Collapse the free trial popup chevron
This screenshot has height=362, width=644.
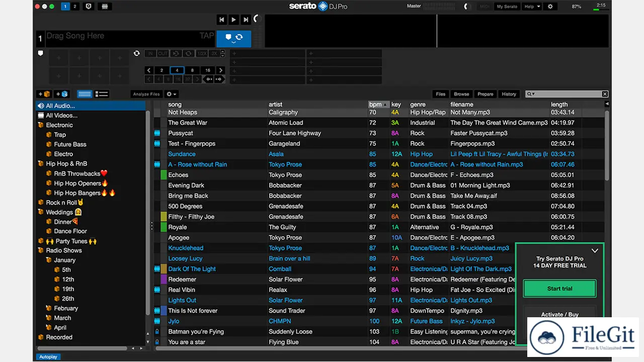[x=595, y=250]
